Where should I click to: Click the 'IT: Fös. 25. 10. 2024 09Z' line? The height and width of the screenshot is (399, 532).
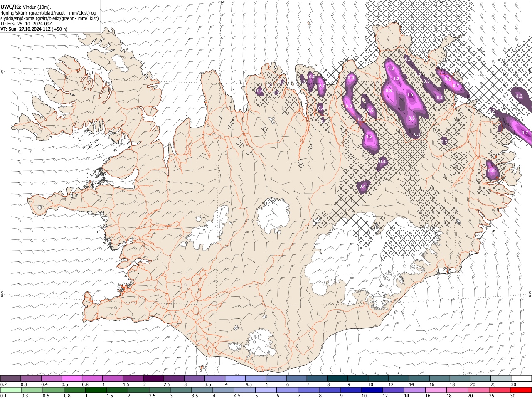pyautogui.click(x=26, y=24)
